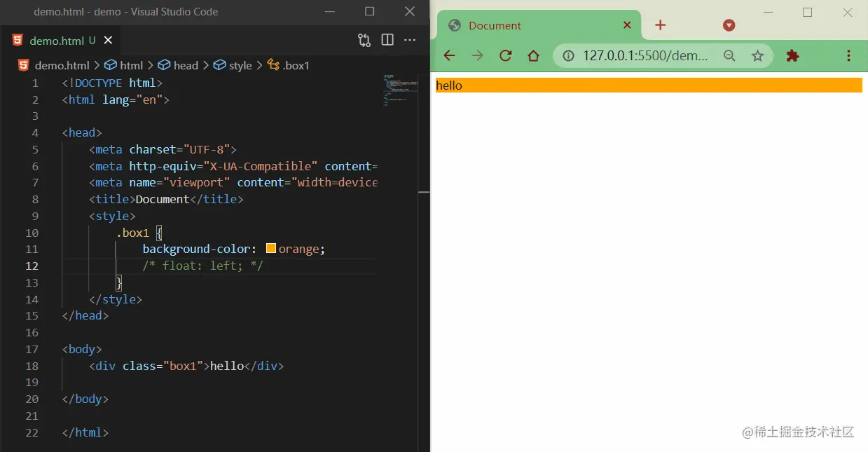
Task: Click the 127.0.0.1:5500 address field
Action: pos(645,56)
